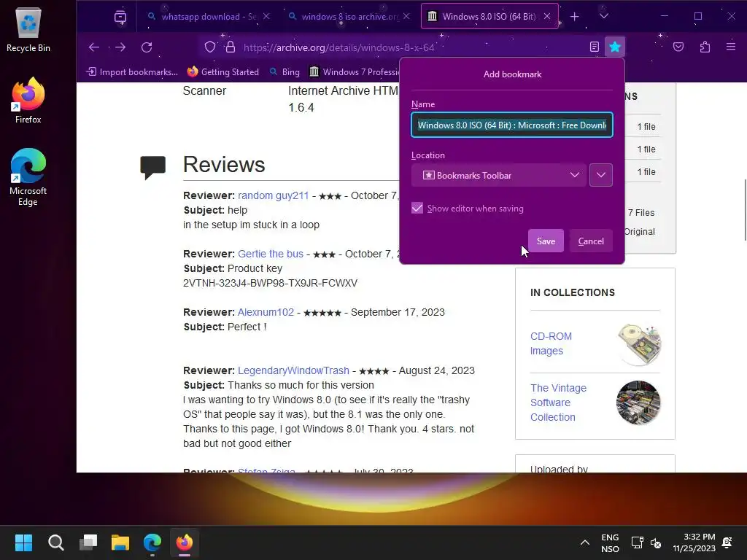This screenshot has height=560, width=747.
Task: Open the ENG NSO language switcher
Action: pos(610,542)
